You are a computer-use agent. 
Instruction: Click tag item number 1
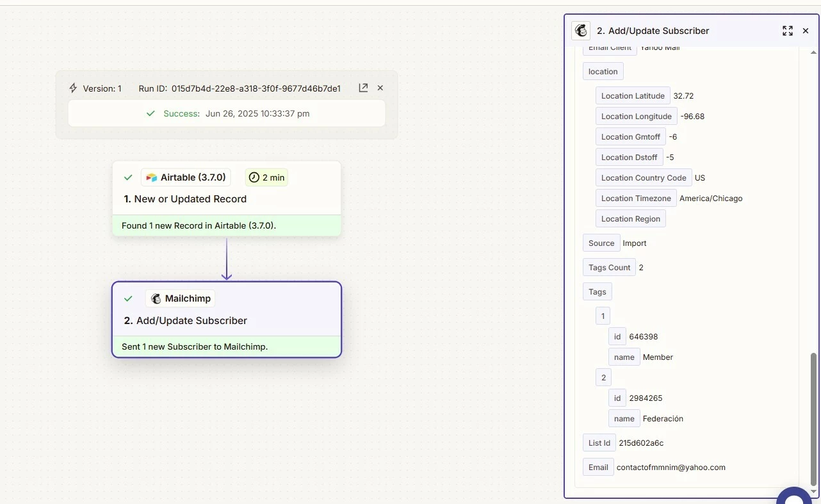coord(603,316)
